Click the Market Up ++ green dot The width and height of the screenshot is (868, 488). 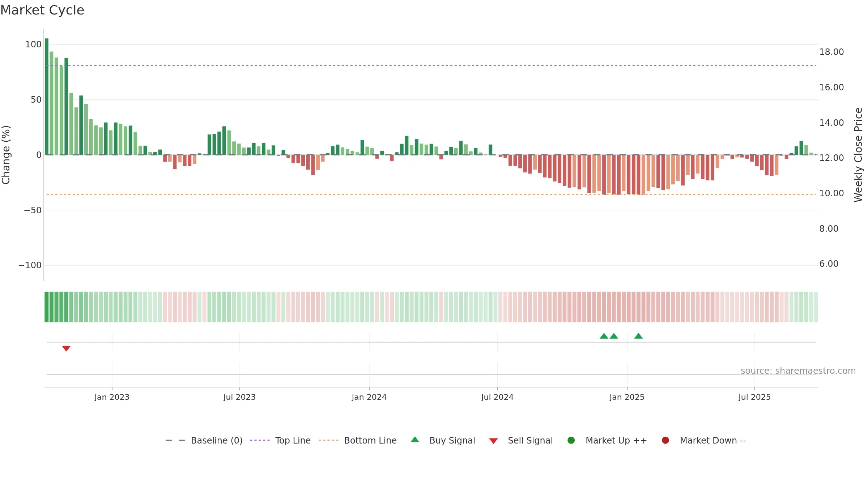[571, 440]
